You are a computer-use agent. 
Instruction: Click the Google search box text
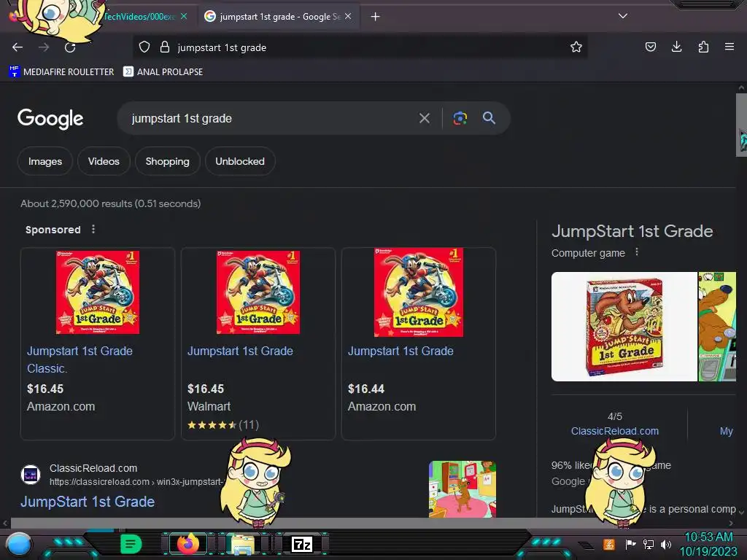[182, 119]
